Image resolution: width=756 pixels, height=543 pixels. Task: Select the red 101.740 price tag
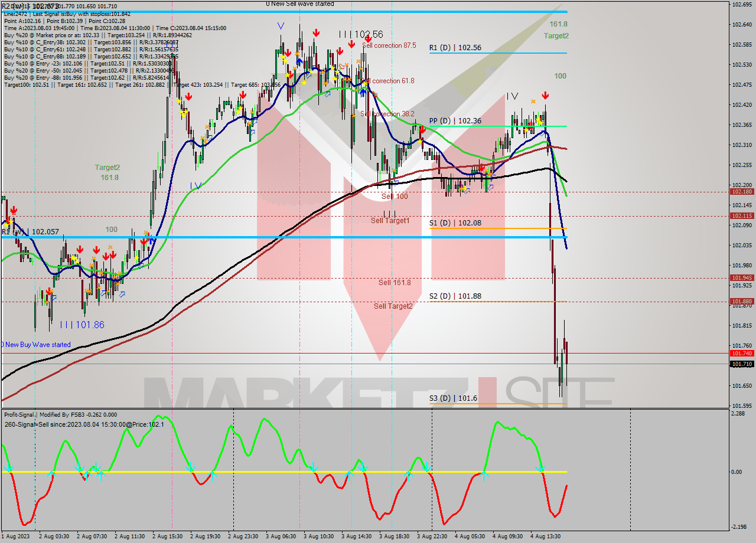coord(742,353)
